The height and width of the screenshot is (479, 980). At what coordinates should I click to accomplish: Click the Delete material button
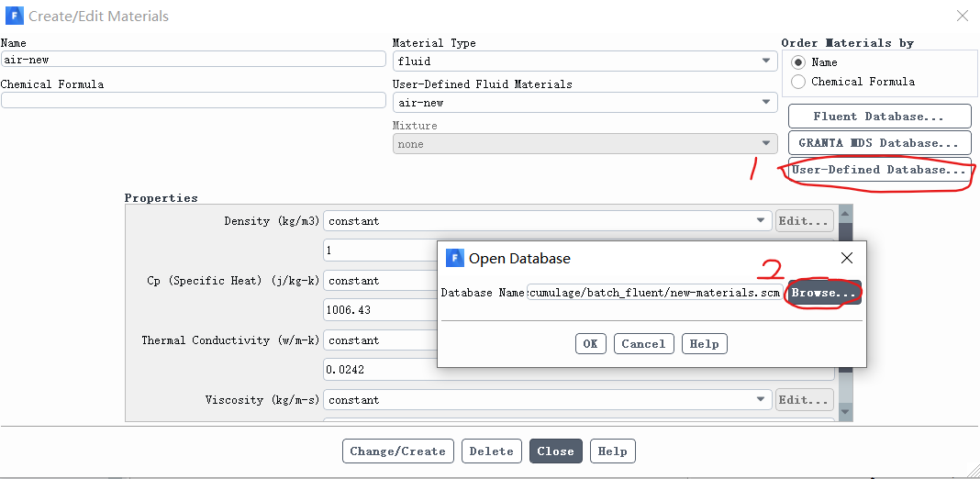pyautogui.click(x=491, y=451)
